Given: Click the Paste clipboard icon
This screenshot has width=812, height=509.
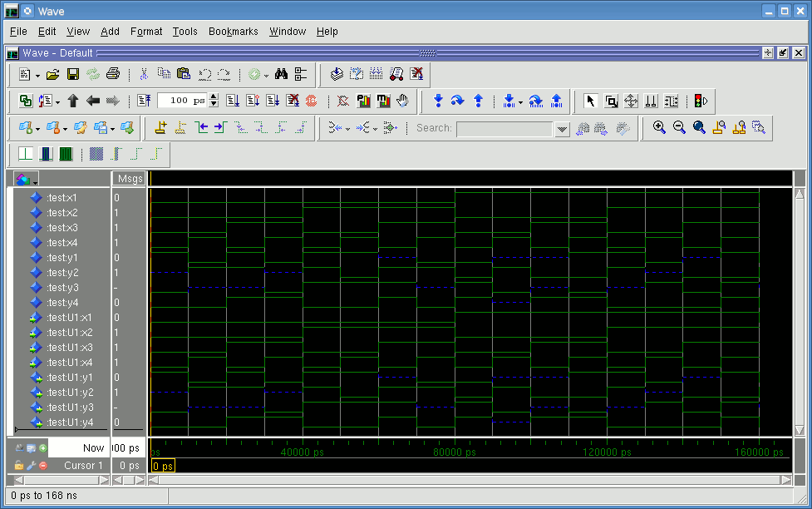Looking at the screenshot, I should (184, 74).
